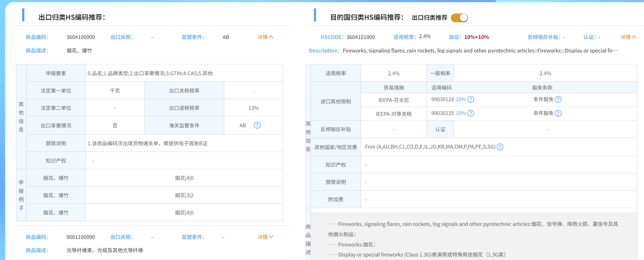Click the truncated Description text for Fireworks
The width and height of the screenshot is (644, 260).
click(480, 51)
